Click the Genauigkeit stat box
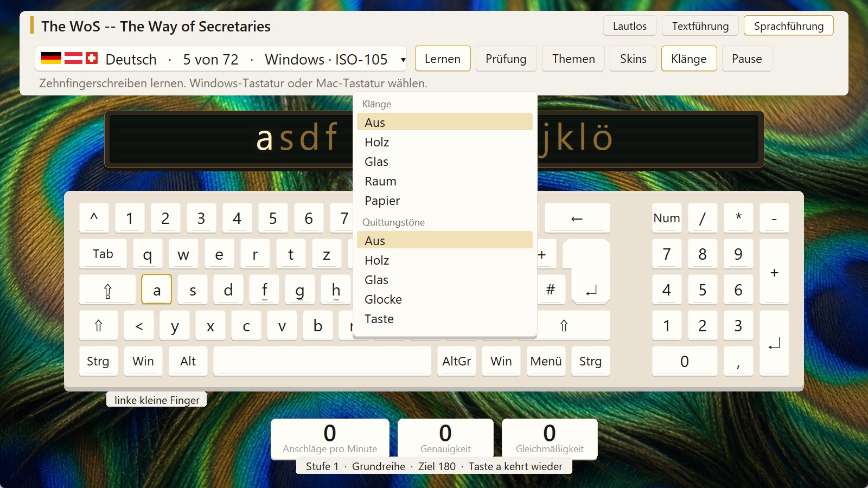This screenshot has width=868, height=488. pyautogui.click(x=445, y=439)
